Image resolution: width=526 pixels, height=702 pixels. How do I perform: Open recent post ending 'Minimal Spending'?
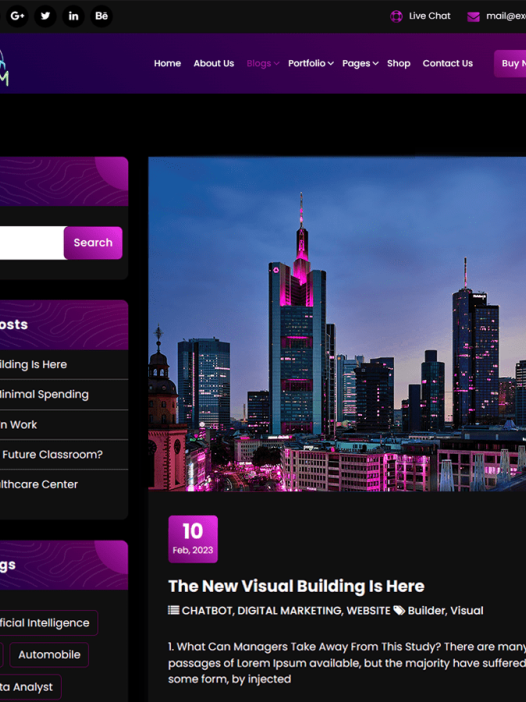(x=44, y=394)
